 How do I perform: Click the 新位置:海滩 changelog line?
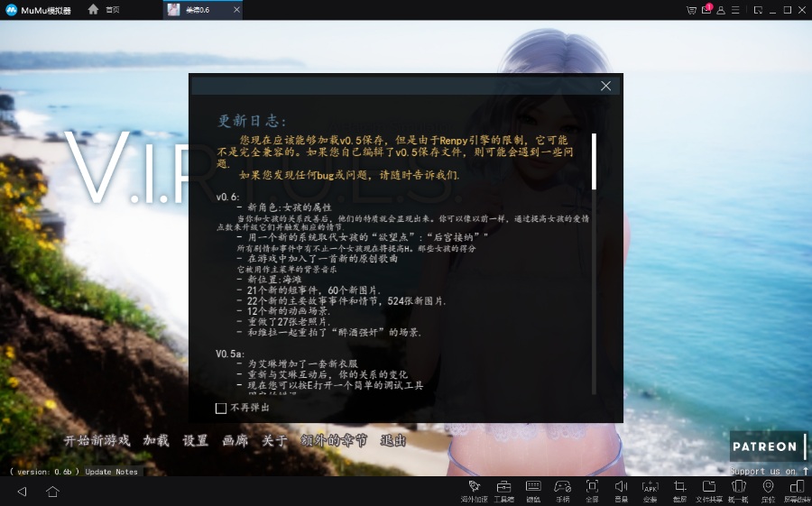coord(269,280)
